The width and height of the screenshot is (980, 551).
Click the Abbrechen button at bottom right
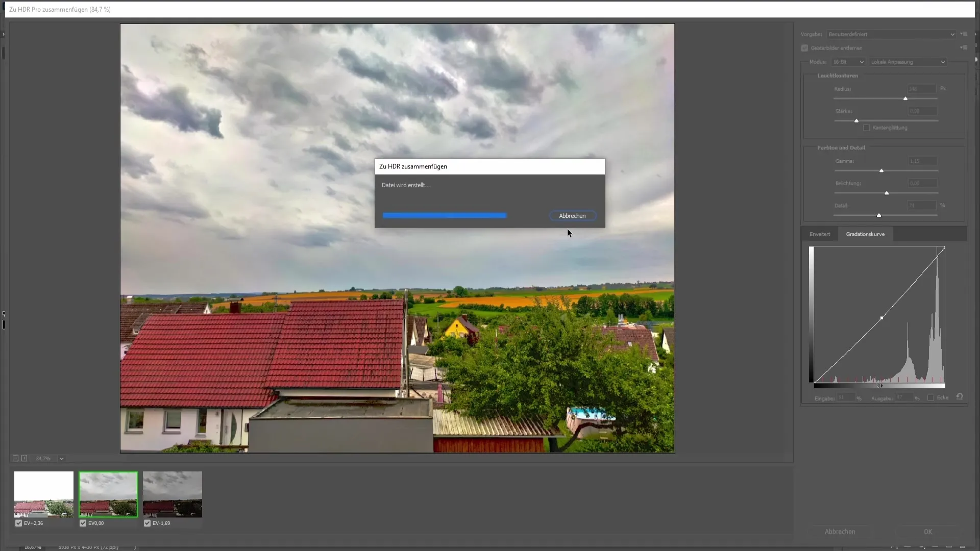click(x=840, y=532)
